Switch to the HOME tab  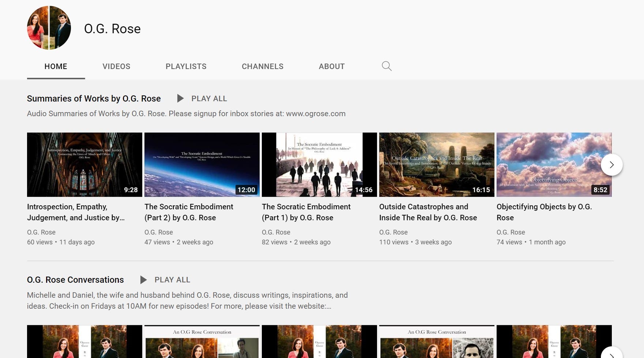pyautogui.click(x=56, y=66)
